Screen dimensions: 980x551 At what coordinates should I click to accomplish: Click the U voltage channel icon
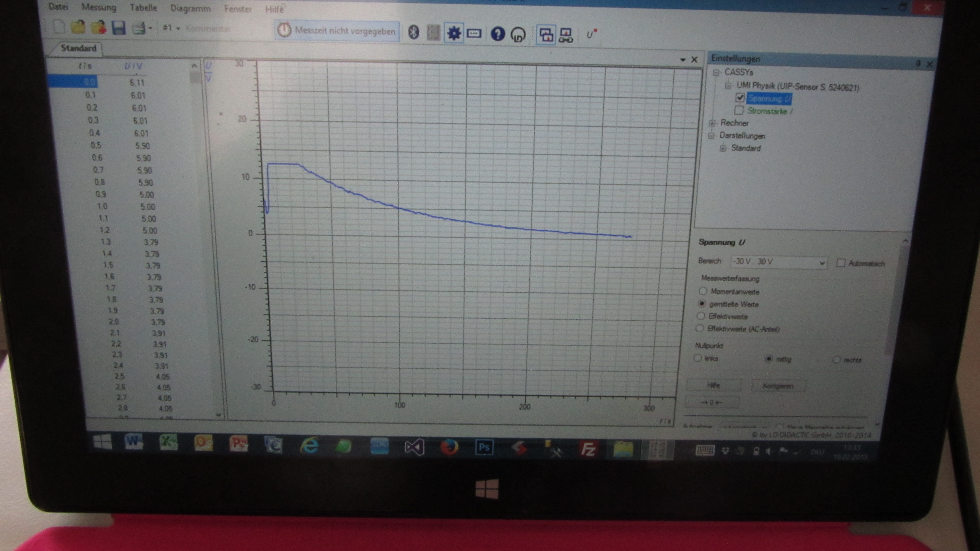point(591,35)
